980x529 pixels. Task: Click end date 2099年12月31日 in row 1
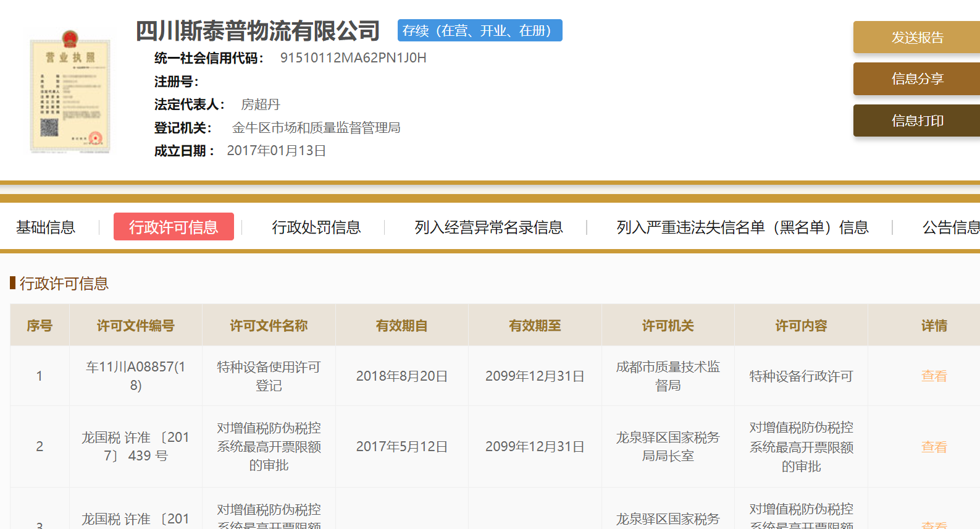[x=535, y=376]
